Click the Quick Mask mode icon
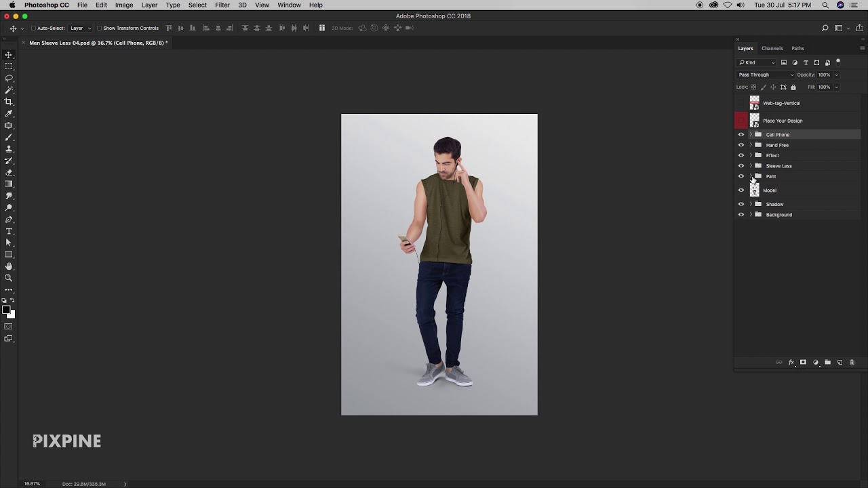868x488 pixels. 9,327
